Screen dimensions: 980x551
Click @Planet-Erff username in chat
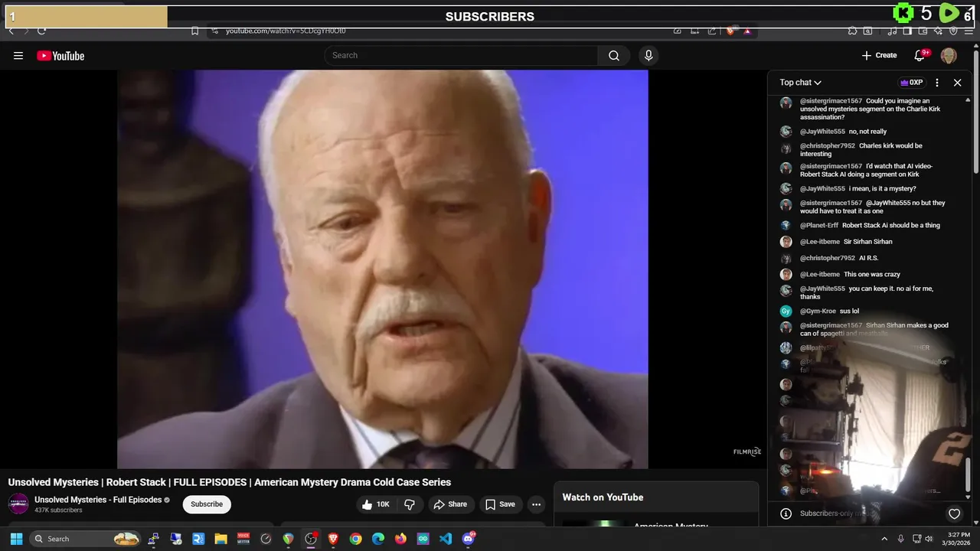tap(819, 226)
